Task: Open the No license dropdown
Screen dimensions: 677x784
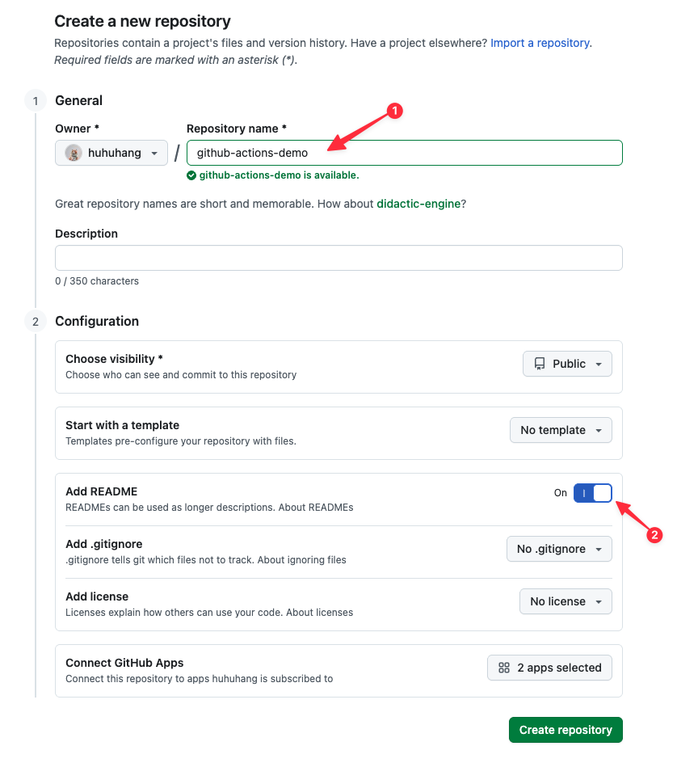Action: point(566,601)
